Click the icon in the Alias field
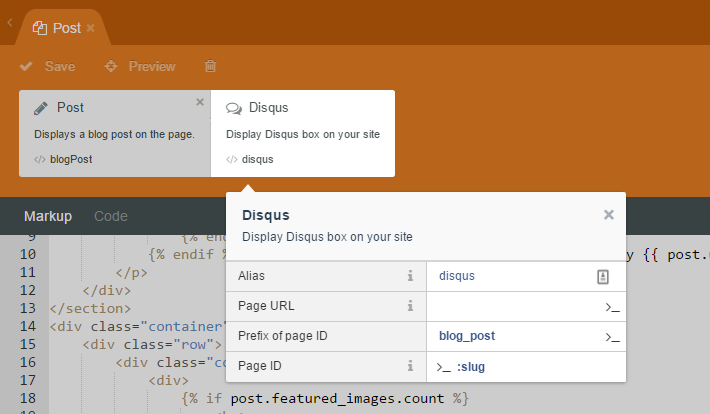This screenshot has height=414, width=710. click(603, 276)
